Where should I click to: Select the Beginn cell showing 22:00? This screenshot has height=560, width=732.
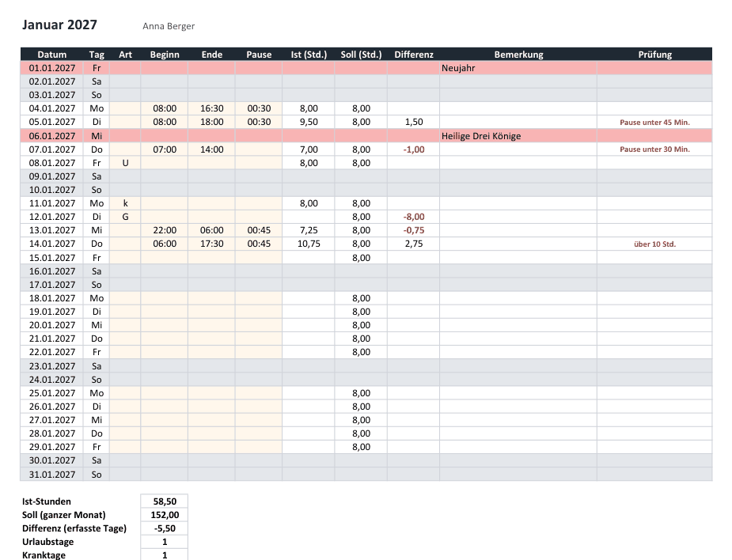165,230
